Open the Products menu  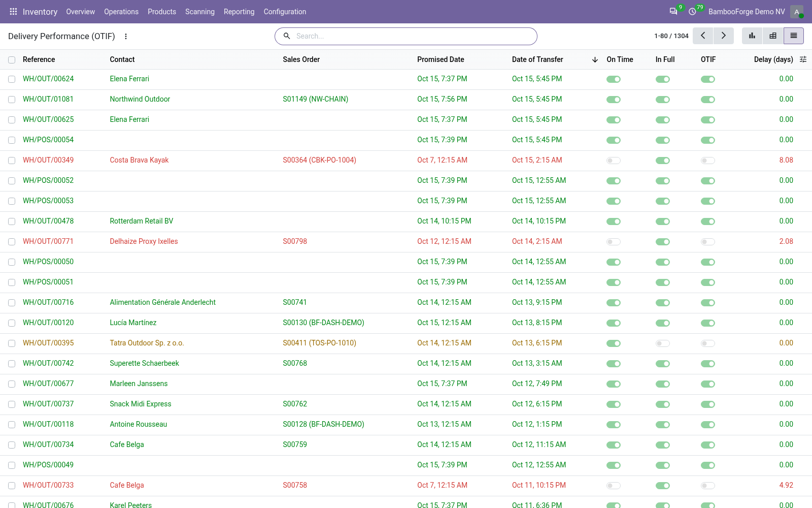pyautogui.click(x=162, y=11)
